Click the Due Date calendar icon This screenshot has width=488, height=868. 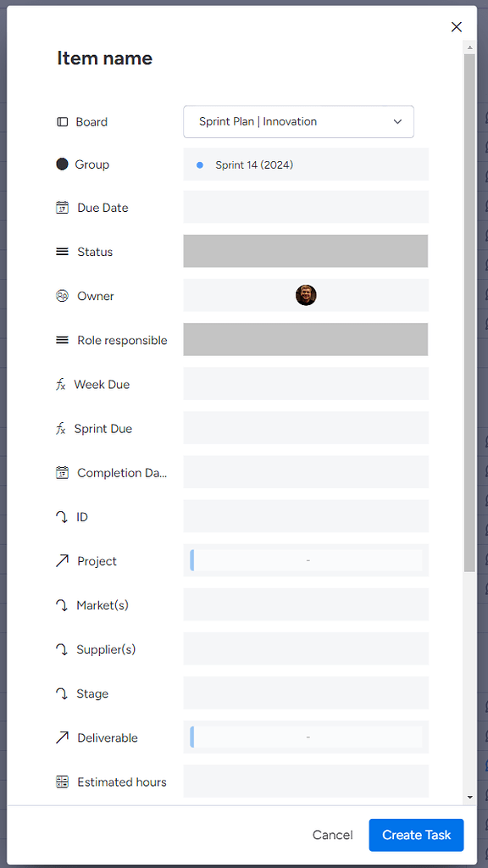pos(62,207)
